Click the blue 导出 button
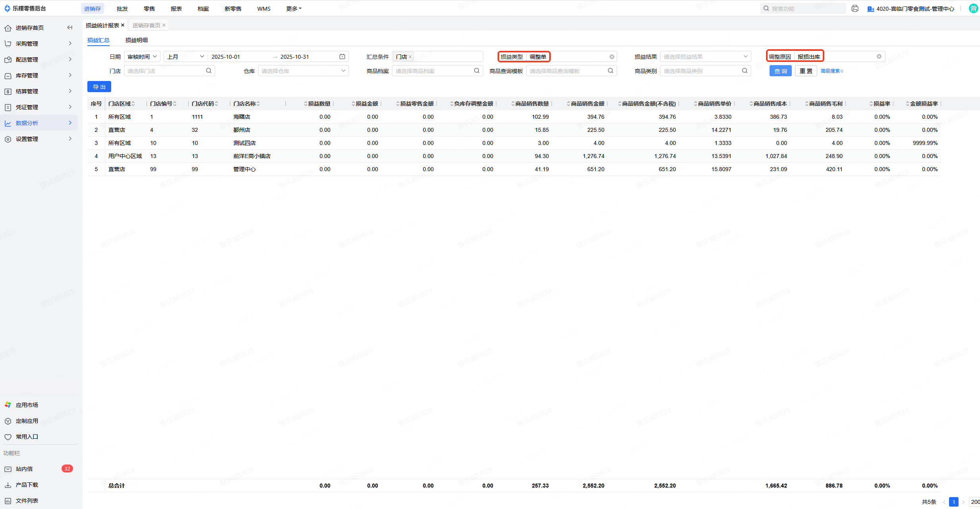 pyautogui.click(x=99, y=87)
